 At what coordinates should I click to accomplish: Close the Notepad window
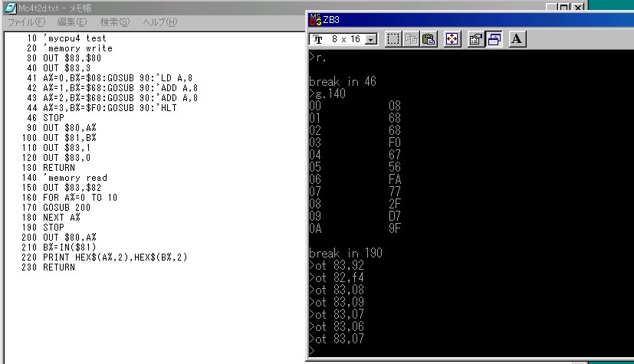coord(578,7)
